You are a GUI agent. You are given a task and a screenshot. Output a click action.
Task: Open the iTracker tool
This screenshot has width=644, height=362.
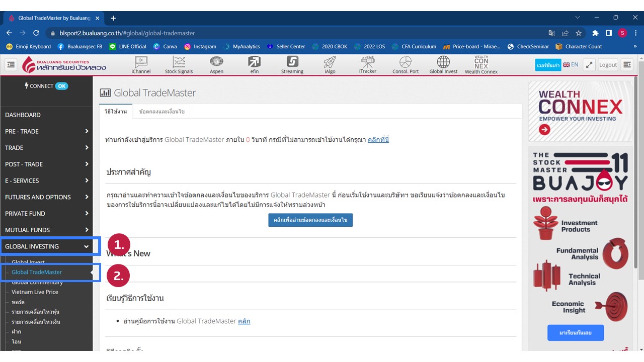[x=367, y=65]
